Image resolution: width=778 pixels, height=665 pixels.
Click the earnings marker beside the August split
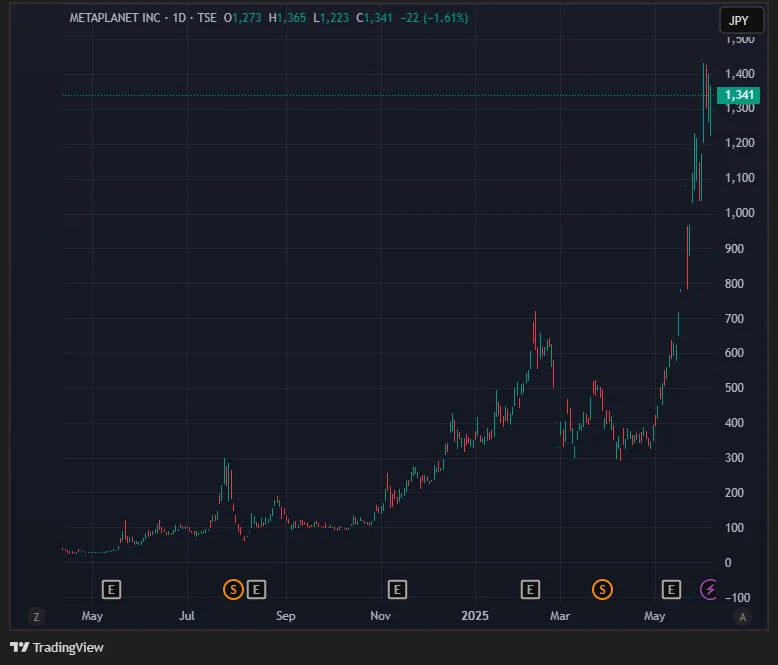click(256, 590)
